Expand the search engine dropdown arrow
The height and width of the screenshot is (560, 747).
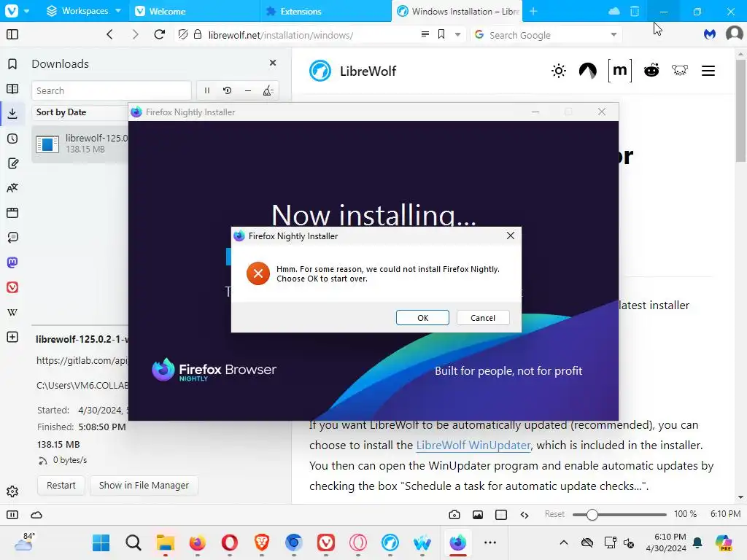click(x=614, y=34)
